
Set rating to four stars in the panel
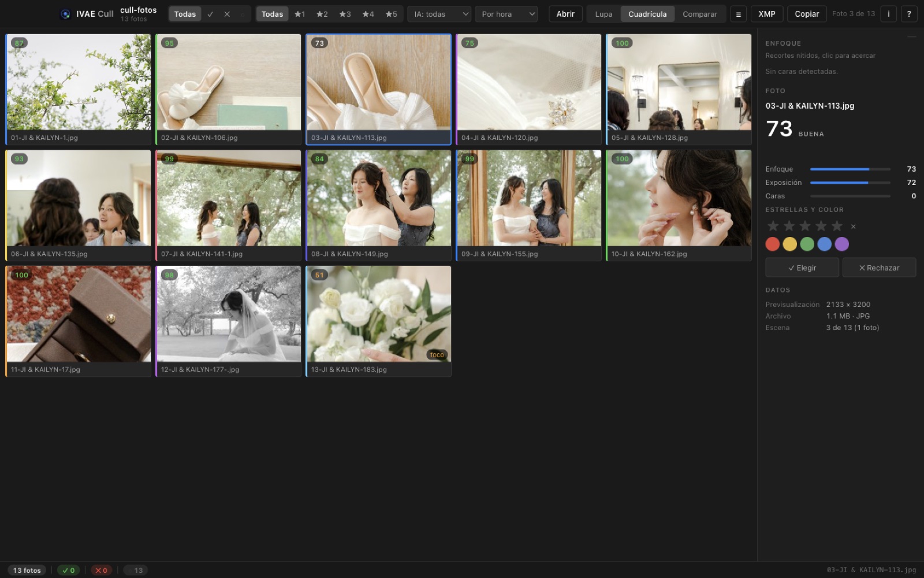pyautogui.click(x=821, y=226)
